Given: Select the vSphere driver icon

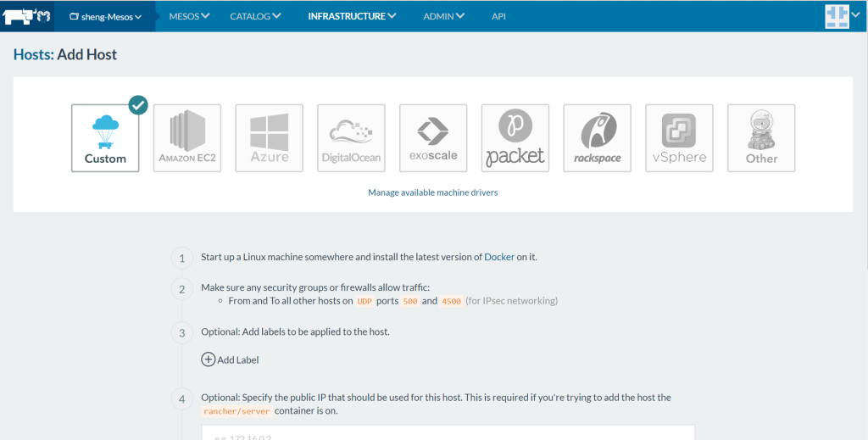Looking at the screenshot, I should [679, 138].
